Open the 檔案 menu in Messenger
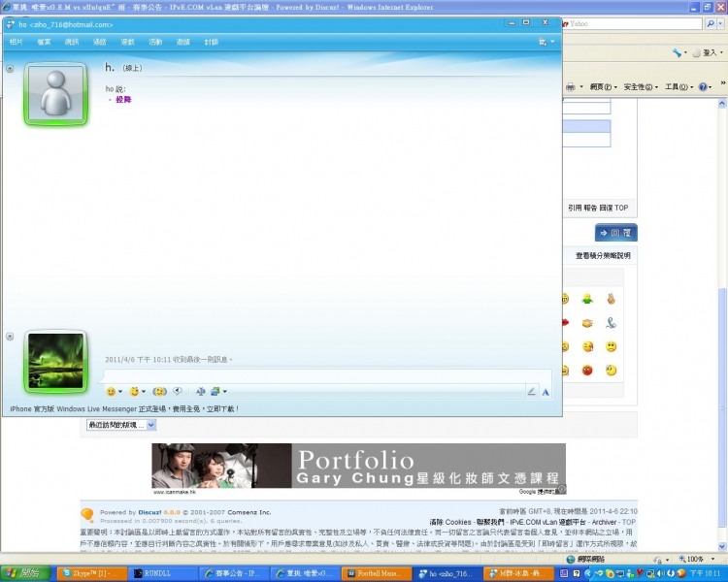The image size is (728, 582). 44,42
